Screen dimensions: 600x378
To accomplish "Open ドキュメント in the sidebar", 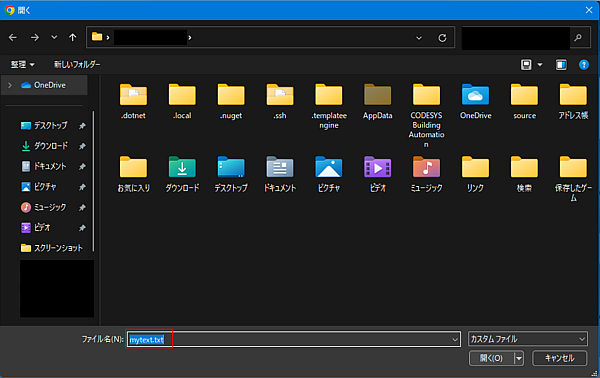I will click(50, 166).
